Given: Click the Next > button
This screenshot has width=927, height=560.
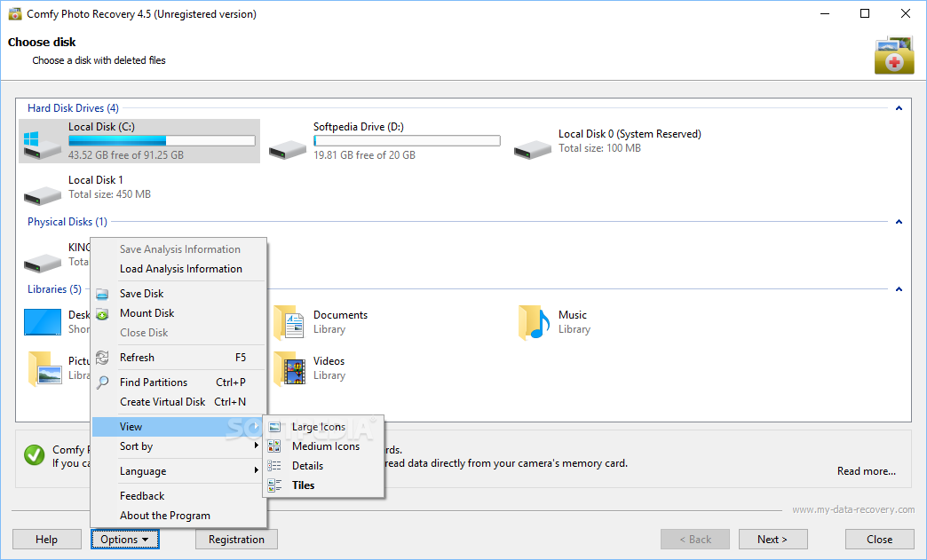Looking at the screenshot, I should coord(772,540).
